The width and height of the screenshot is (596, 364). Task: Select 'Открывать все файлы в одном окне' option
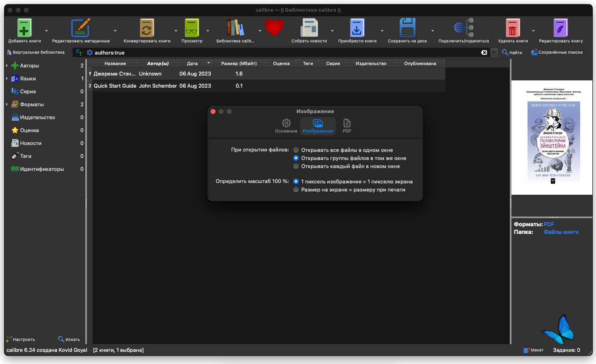296,150
